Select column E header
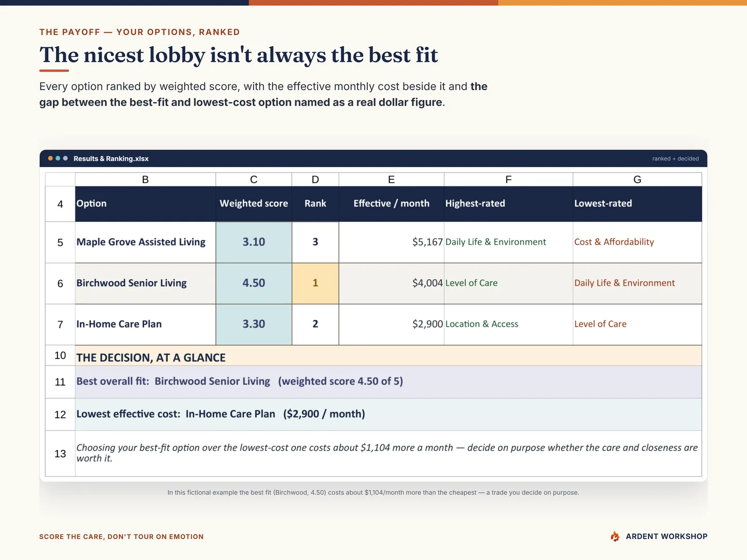This screenshot has height=560, width=747. click(x=391, y=180)
